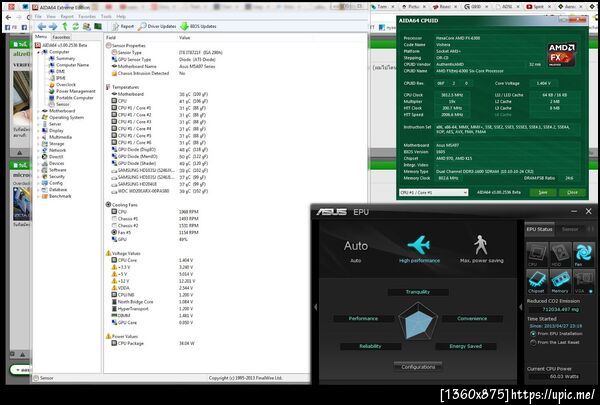
Task: Click Close button in AIDA64 CPUID window
Action: click(572, 193)
